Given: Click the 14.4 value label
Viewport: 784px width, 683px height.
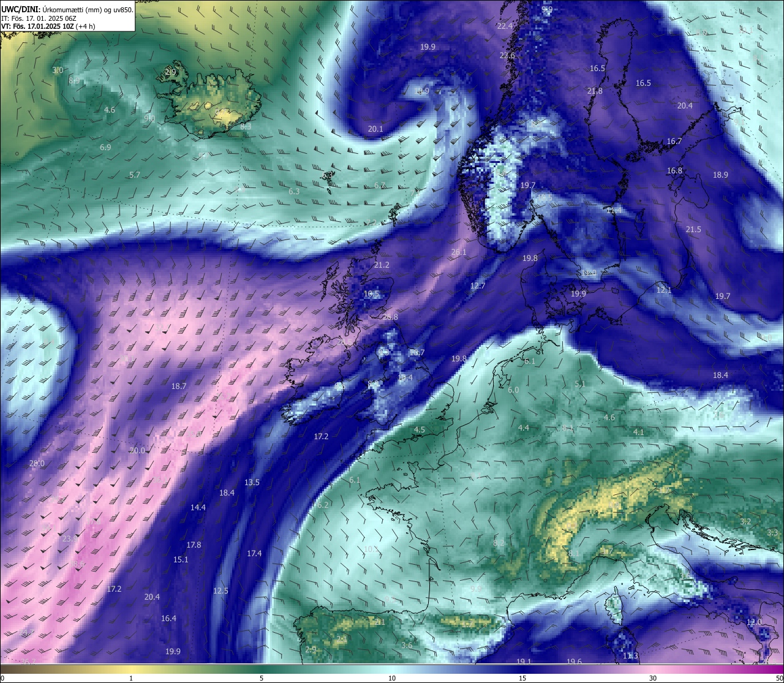Looking at the screenshot, I should (198, 507).
